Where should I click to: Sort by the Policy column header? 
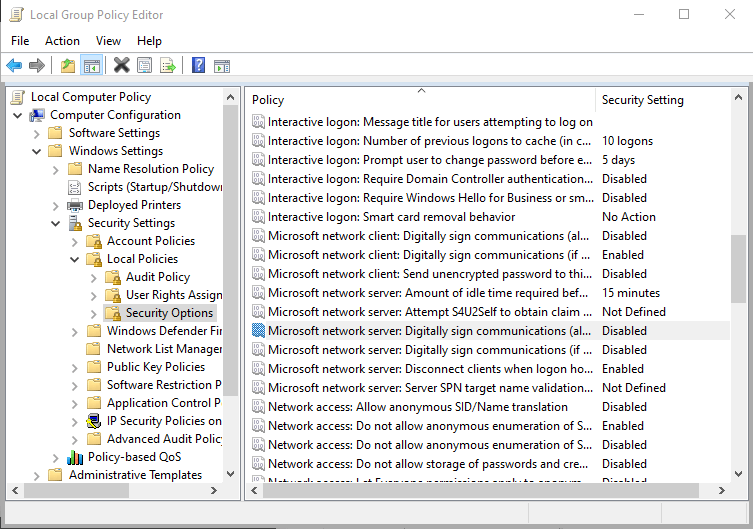click(x=420, y=100)
